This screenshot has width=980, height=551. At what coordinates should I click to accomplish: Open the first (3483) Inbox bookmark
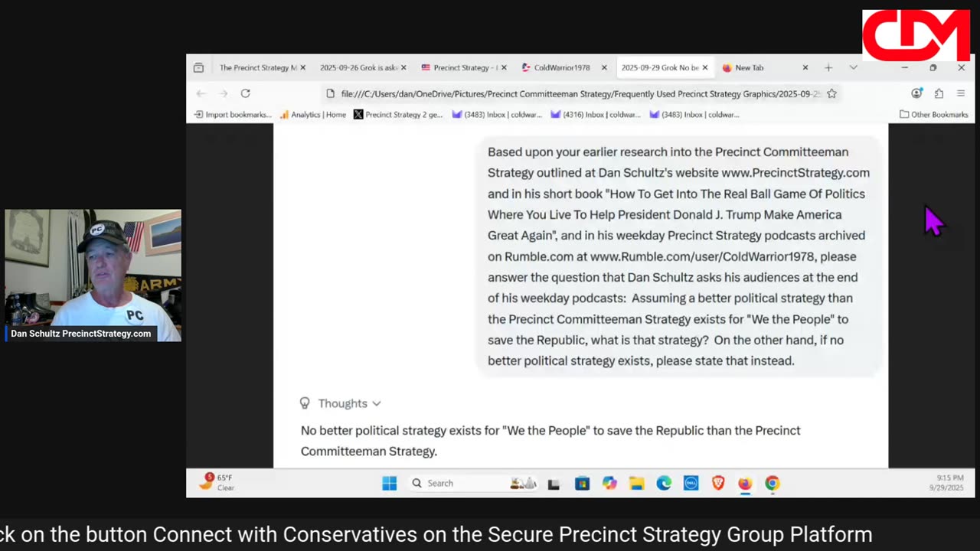(x=497, y=115)
